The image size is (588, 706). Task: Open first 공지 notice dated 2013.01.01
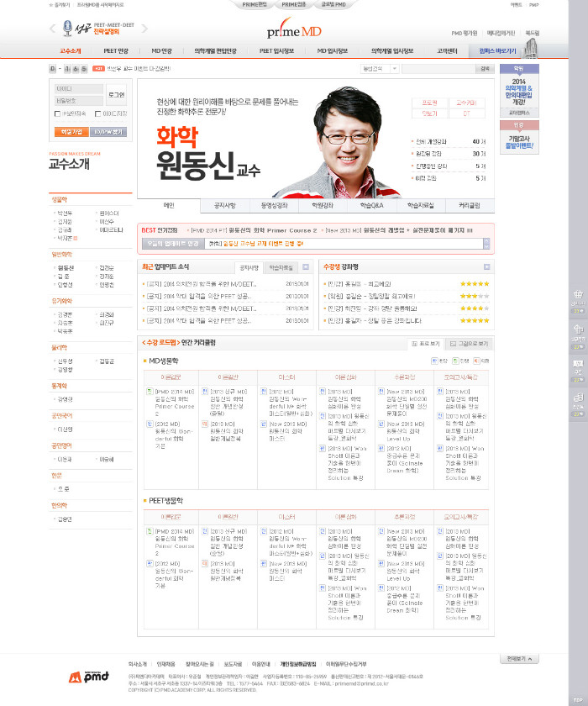coord(201,284)
